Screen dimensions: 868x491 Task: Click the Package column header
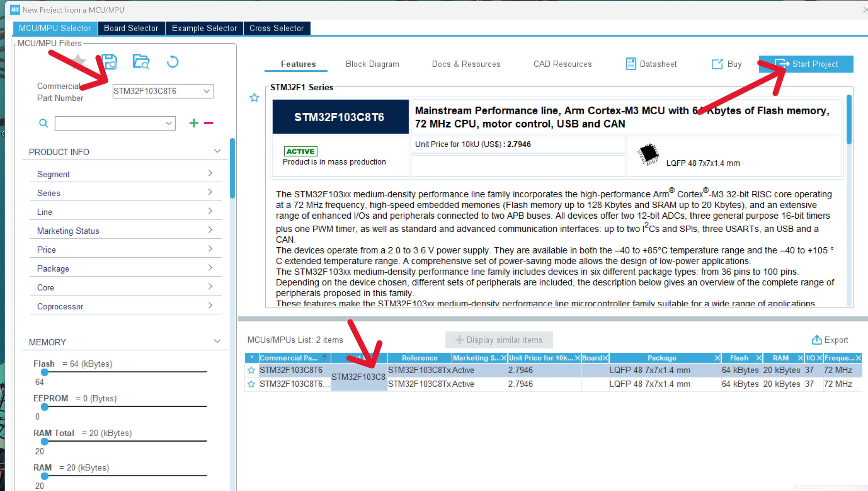tap(662, 358)
